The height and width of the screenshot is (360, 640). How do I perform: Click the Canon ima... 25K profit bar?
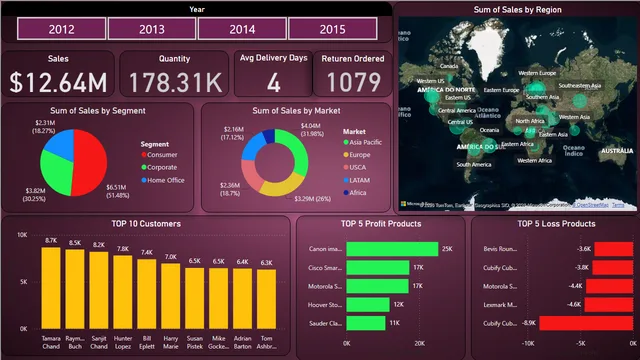392,249
